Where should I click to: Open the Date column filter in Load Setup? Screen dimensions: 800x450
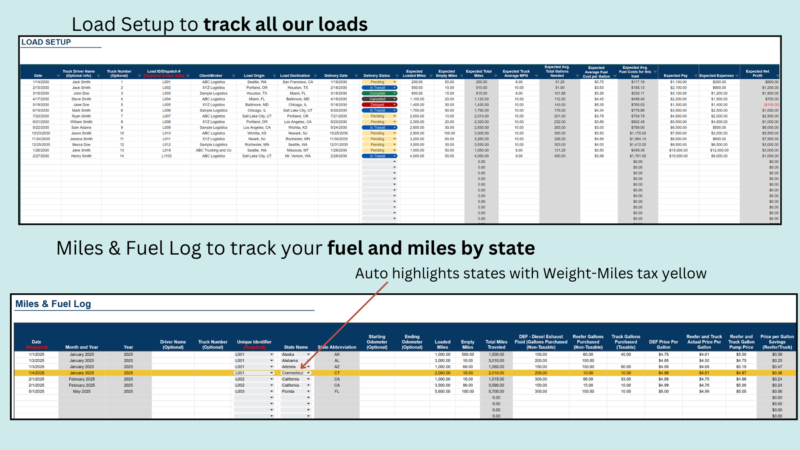58,76
